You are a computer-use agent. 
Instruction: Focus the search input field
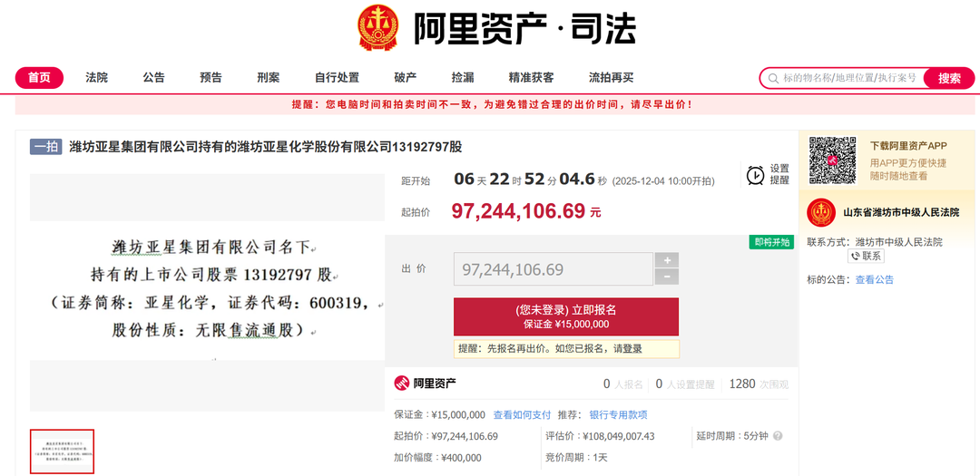coord(848,78)
